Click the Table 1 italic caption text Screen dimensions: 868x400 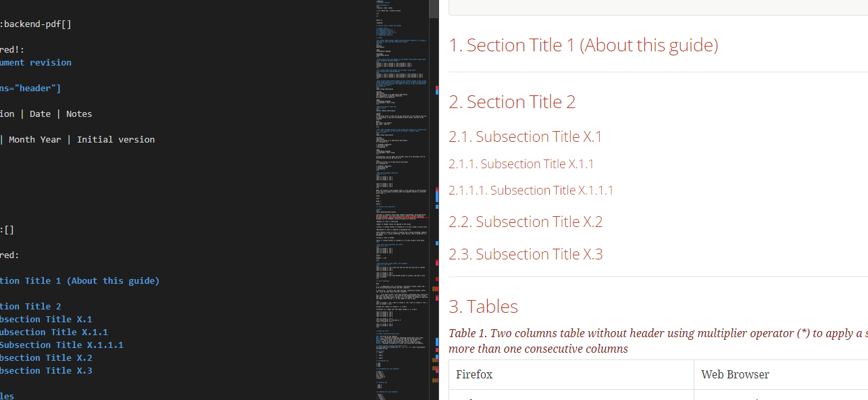(x=608, y=333)
